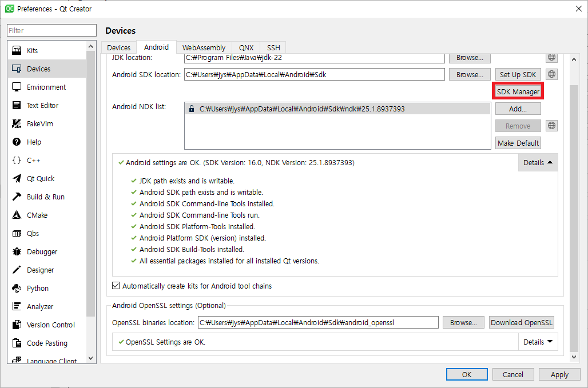Apply the preference changes
Viewport: 588px width, 388px height.
[559, 374]
